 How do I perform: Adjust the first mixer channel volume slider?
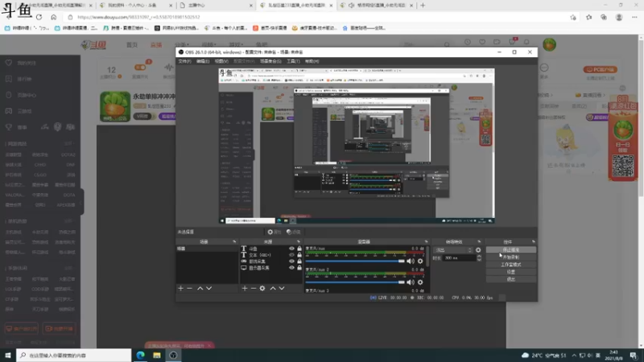pos(355,261)
